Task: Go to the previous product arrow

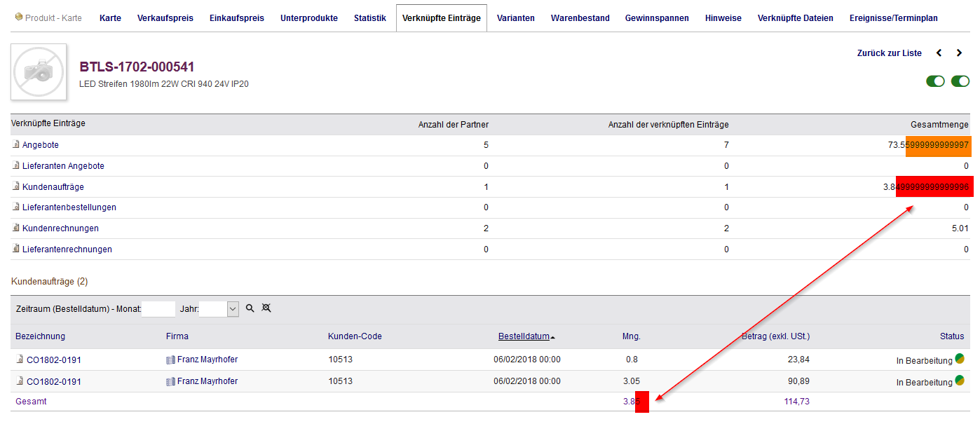Action: (939, 53)
